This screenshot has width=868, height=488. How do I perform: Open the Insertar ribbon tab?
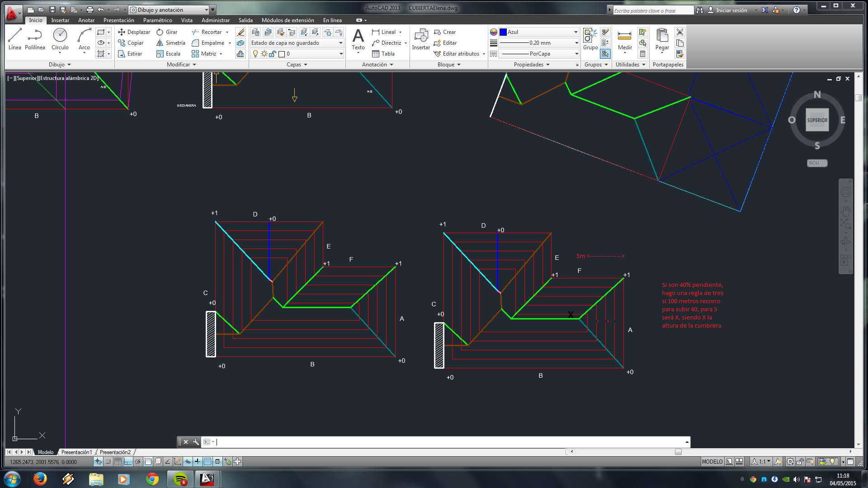(60, 20)
